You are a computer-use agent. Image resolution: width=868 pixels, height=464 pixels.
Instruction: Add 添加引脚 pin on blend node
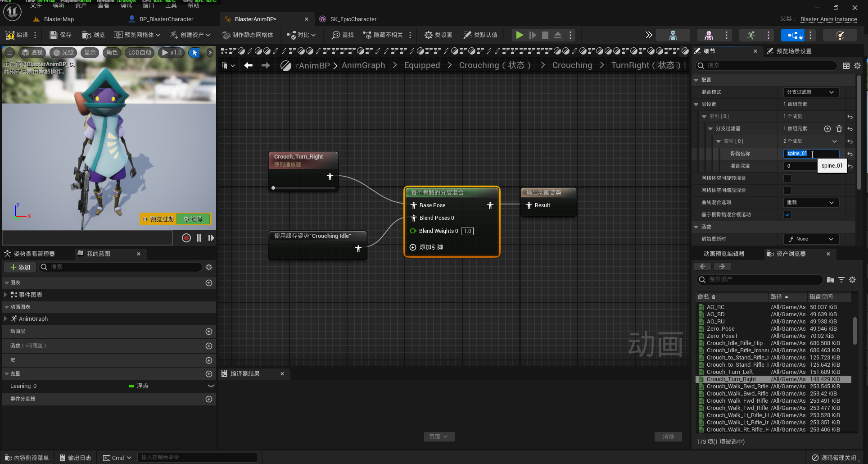pos(426,247)
